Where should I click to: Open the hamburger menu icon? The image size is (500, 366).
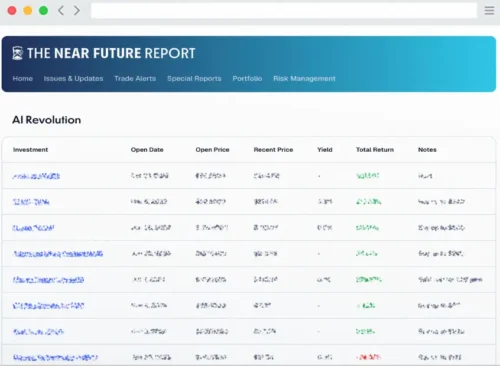(x=489, y=11)
